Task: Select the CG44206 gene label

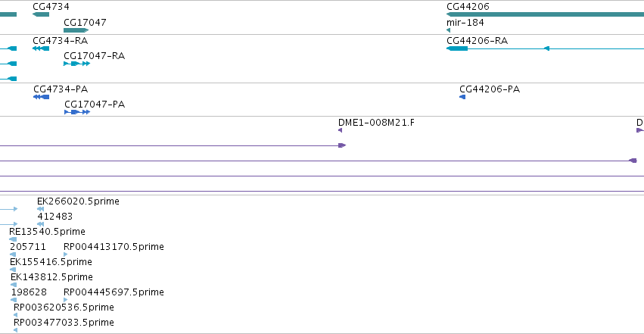Action: tap(468, 7)
